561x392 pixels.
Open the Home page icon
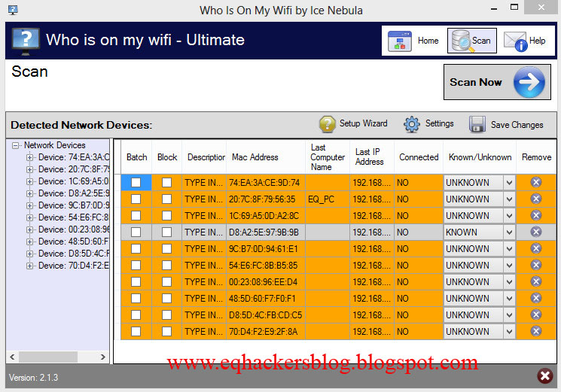tap(400, 41)
